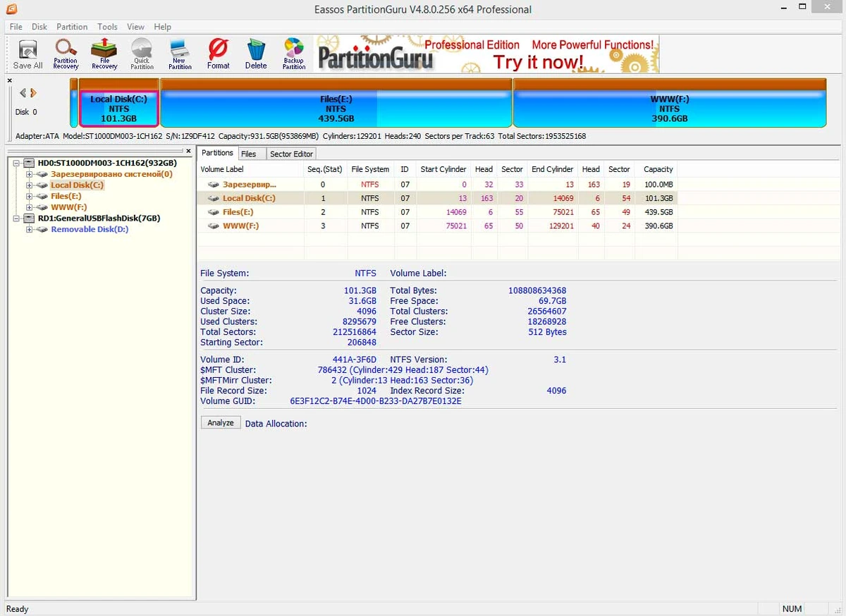Select Зарезервировано системой(0) in the tree

(111, 174)
